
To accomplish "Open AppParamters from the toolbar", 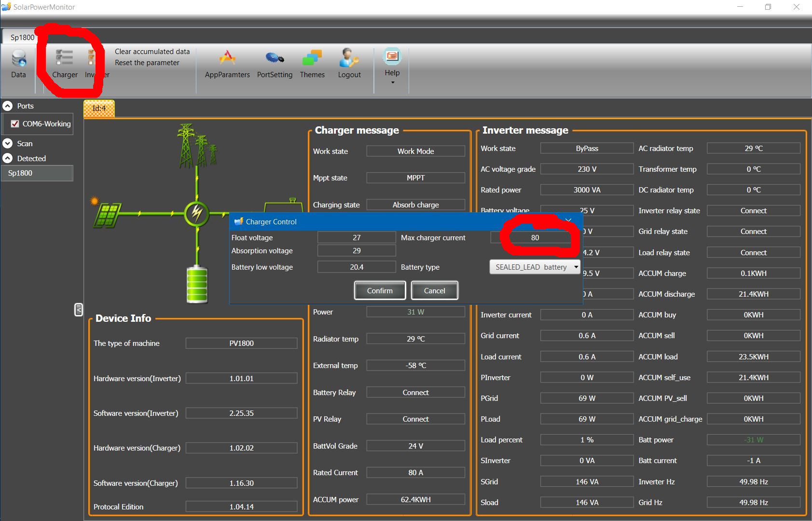I will coord(227,63).
